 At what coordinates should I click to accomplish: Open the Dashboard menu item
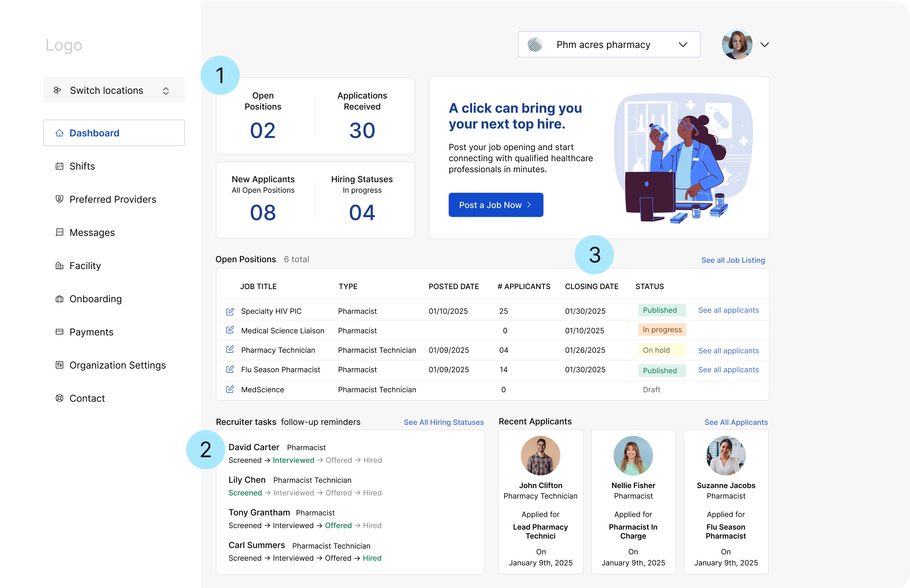(114, 133)
